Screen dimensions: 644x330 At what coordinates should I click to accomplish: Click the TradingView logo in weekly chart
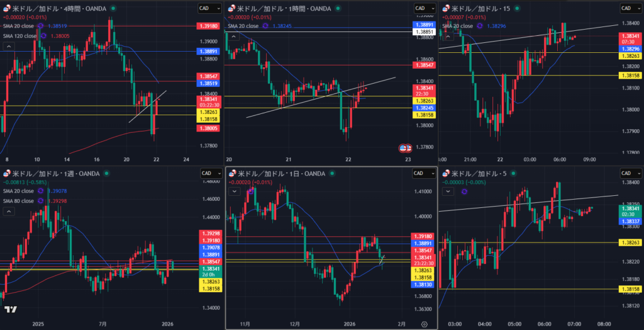(10, 309)
